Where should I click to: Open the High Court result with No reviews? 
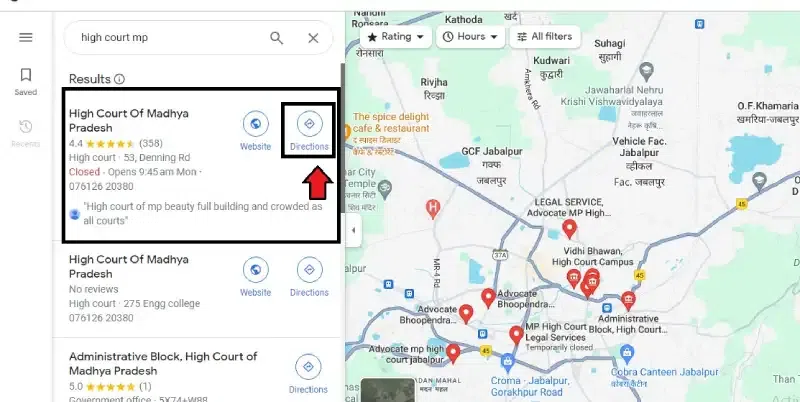point(129,266)
